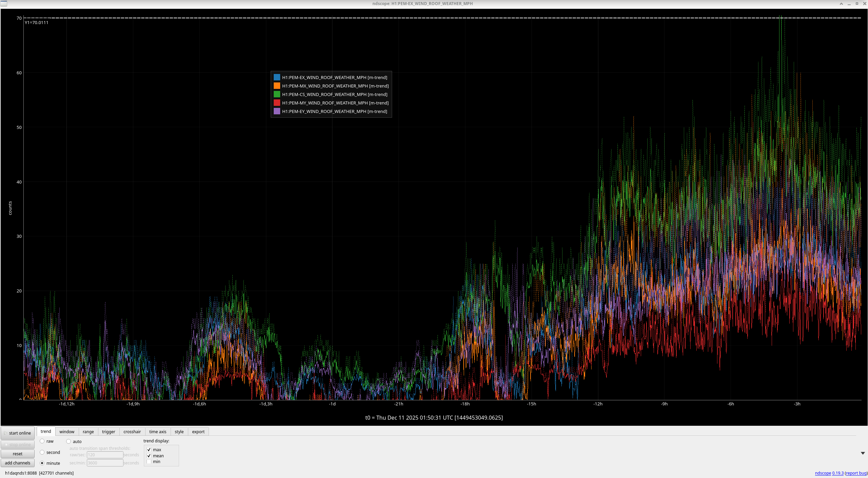Enable the min trend display checkbox
Viewport: 868px width, 478px height.
(x=149, y=461)
